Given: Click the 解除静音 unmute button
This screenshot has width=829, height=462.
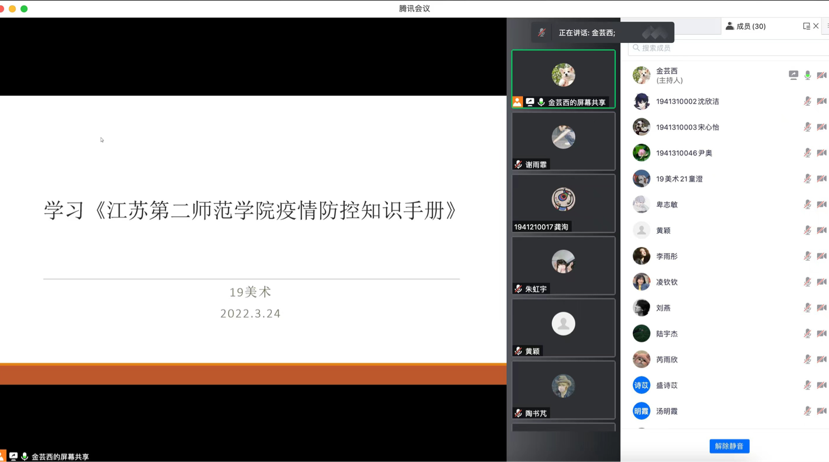Looking at the screenshot, I should pyautogui.click(x=729, y=446).
